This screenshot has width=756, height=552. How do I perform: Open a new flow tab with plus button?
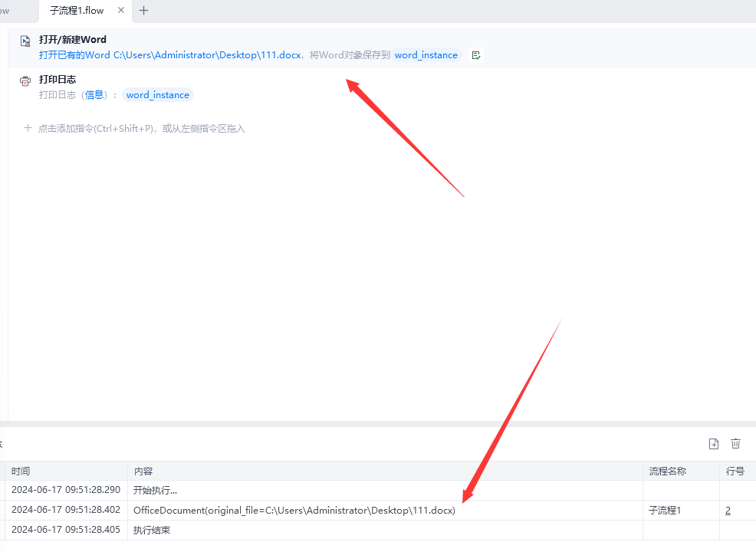click(143, 11)
